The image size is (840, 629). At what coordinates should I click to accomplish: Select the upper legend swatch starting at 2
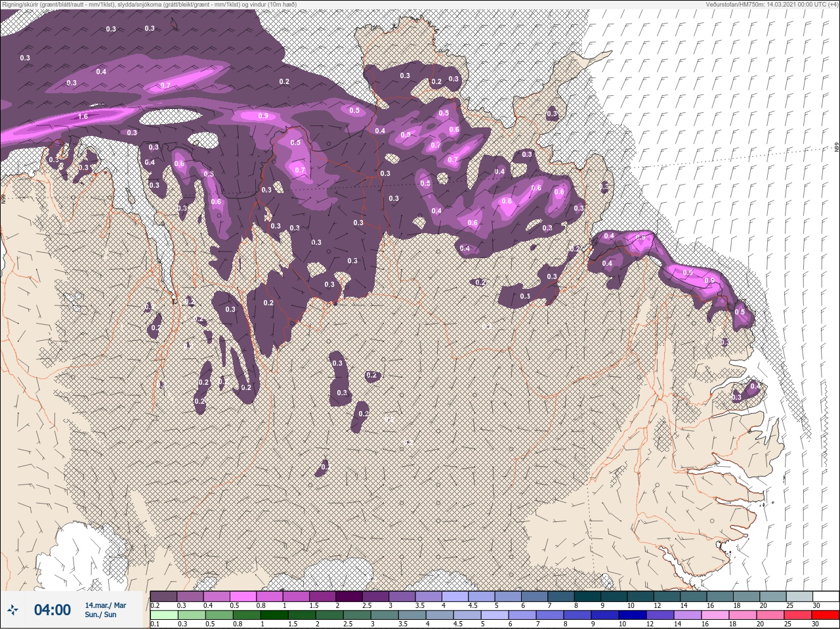(x=350, y=596)
